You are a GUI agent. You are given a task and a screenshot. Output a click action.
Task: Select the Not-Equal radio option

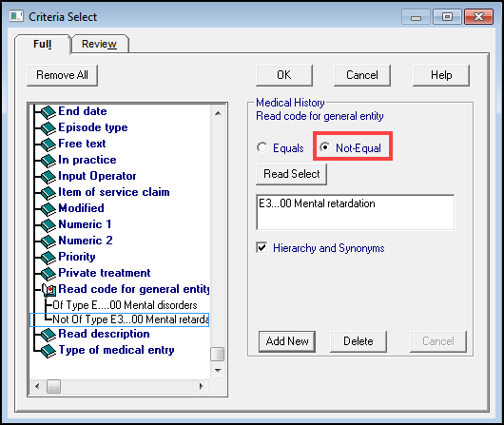tap(325, 147)
